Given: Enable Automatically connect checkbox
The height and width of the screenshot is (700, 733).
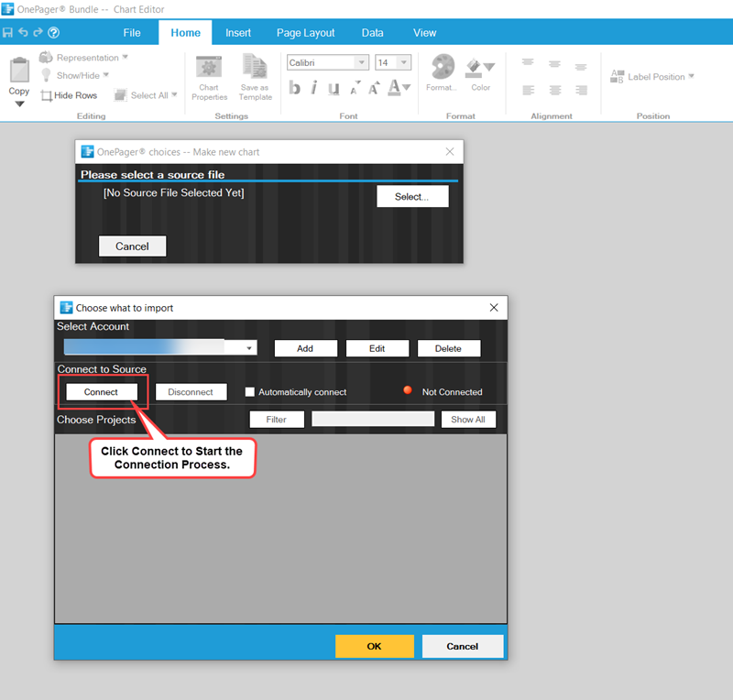Looking at the screenshot, I should click(x=250, y=391).
